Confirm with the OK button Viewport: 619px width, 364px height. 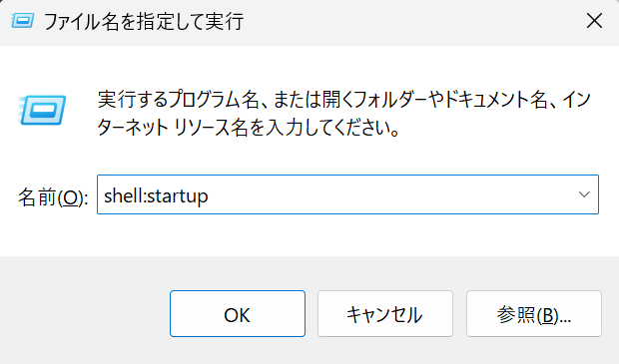238,314
